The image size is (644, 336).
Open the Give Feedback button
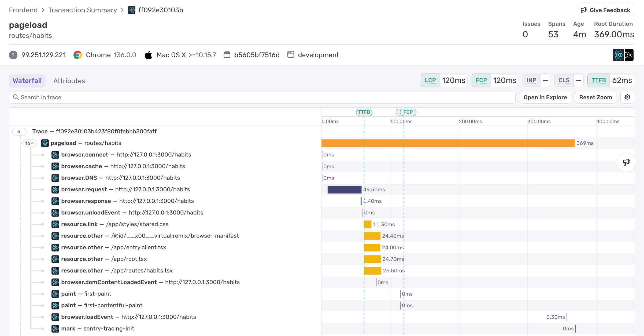click(x=605, y=10)
